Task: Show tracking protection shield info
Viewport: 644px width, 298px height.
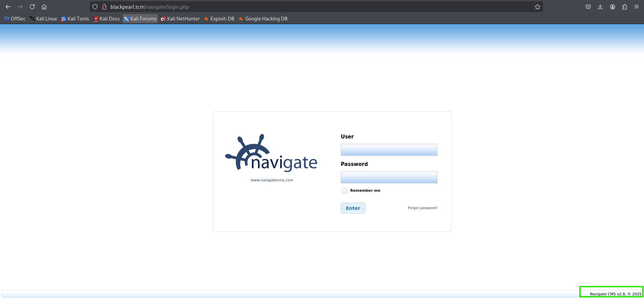Action: pyautogui.click(x=95, y=7)
